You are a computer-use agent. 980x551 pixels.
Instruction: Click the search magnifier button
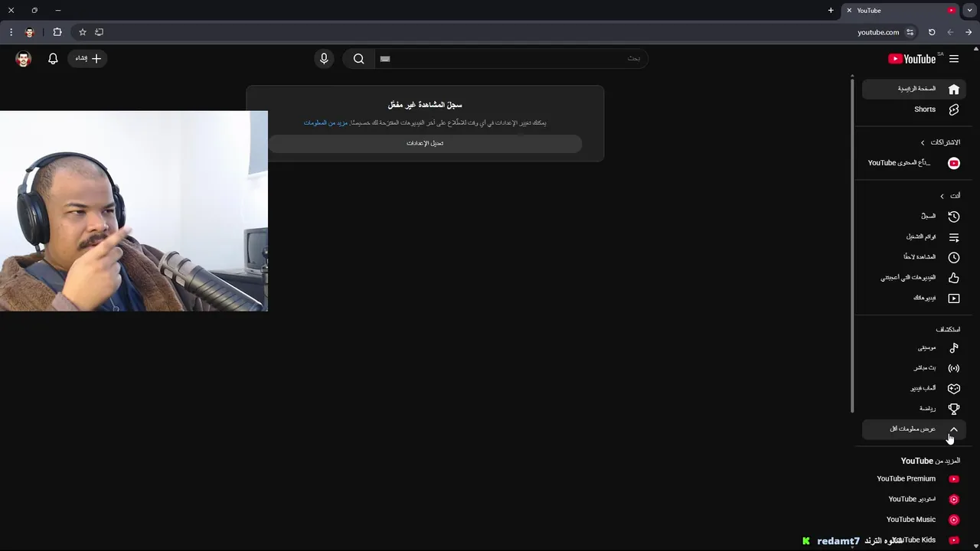[x=358, y=59]
